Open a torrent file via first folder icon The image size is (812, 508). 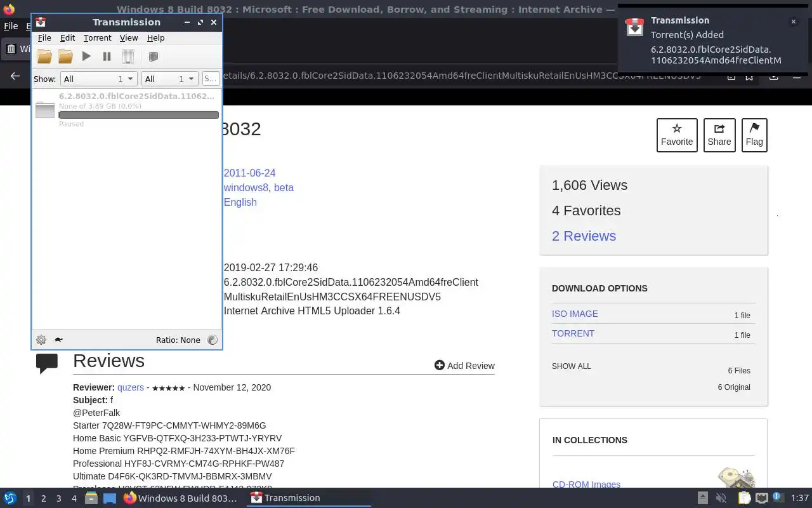(44, 57)
